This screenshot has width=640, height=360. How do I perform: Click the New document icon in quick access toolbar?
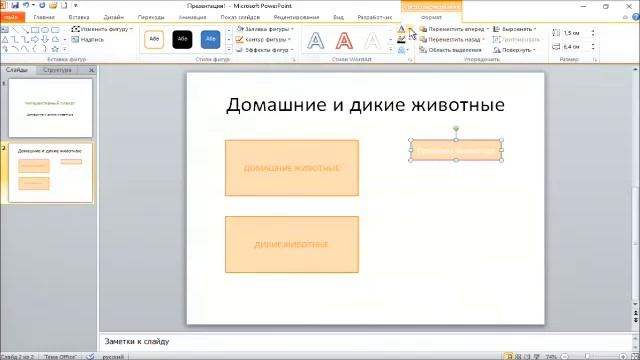click(x=64, y=5)
